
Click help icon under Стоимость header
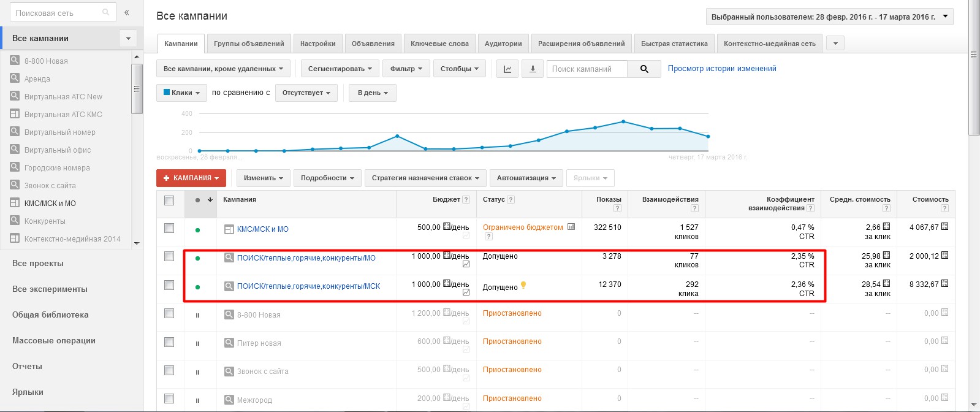pos(944,208)
